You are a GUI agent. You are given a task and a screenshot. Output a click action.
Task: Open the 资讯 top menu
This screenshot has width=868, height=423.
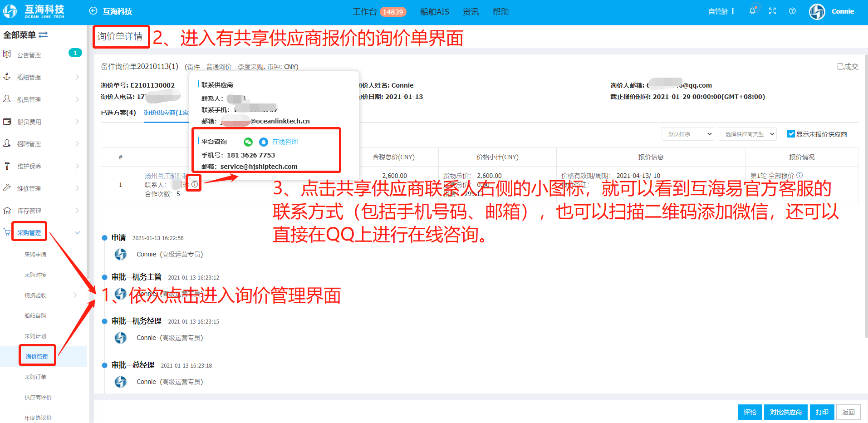coord(471,12)
